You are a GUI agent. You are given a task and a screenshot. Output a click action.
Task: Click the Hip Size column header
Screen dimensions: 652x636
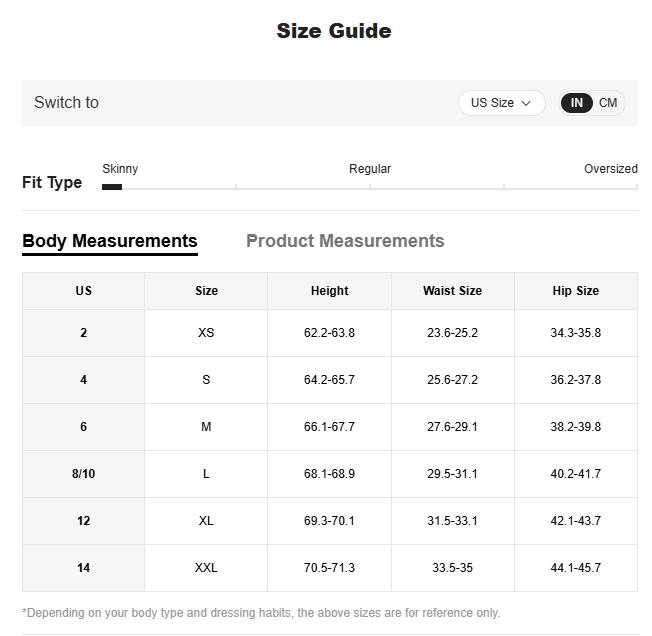(x=575, y=291)
